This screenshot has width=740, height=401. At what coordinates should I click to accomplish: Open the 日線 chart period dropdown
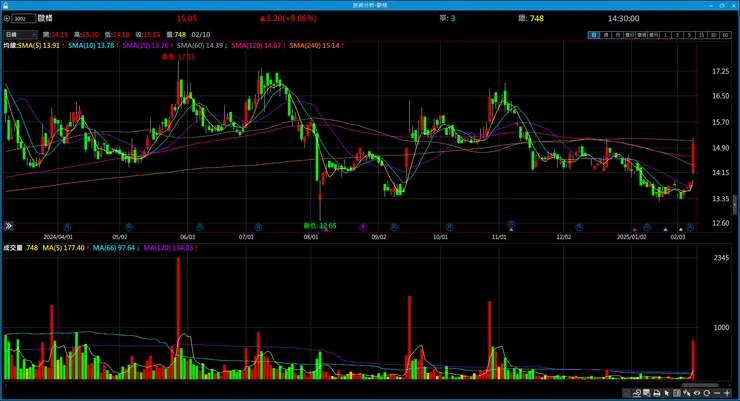click(x=20, y=34)
